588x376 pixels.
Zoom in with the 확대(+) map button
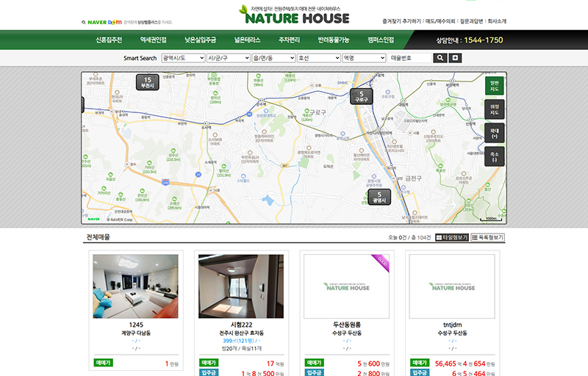(x=494, y=133)
